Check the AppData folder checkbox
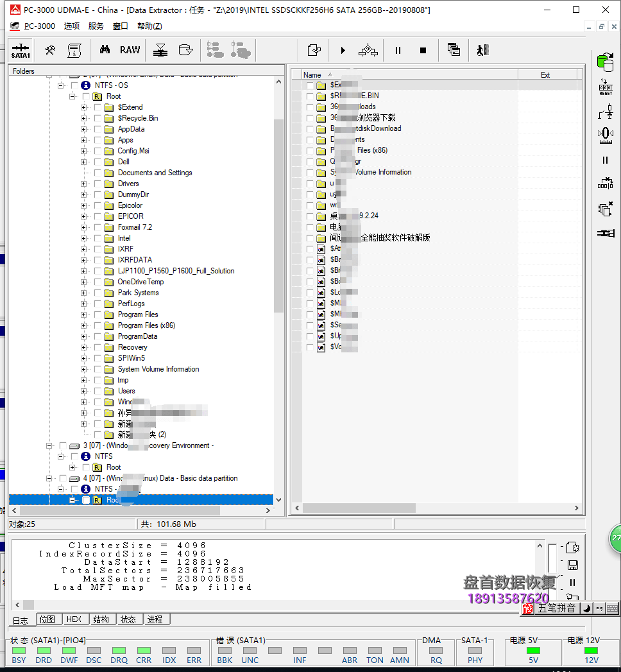This screenshot has width=621, height=672. (x=98, y=129)
